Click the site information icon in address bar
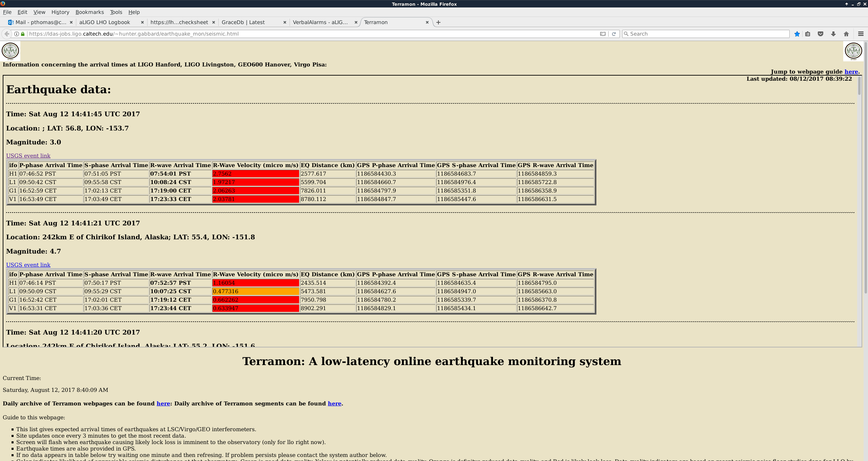 [x=17, y=34]
